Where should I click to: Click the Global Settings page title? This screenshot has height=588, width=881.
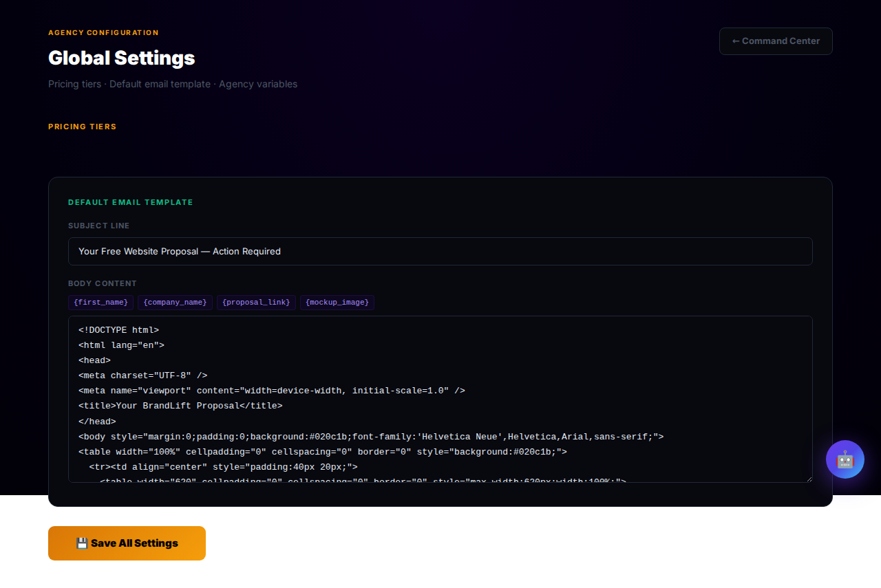click(121, 58)
